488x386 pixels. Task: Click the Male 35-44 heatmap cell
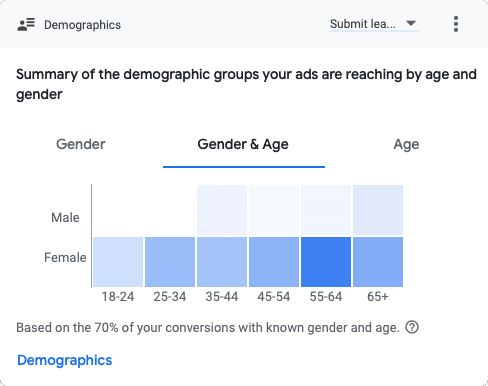(222, 210)
